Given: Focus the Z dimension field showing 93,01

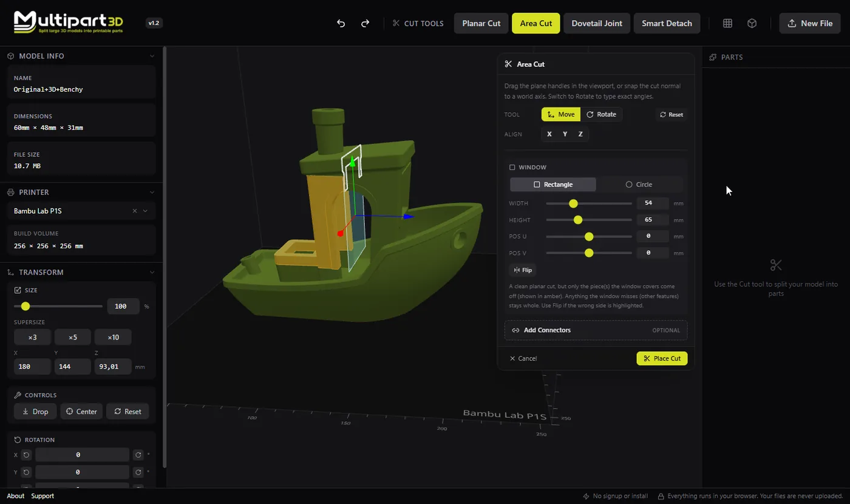Looking at the screenshot, I should 113,366.
